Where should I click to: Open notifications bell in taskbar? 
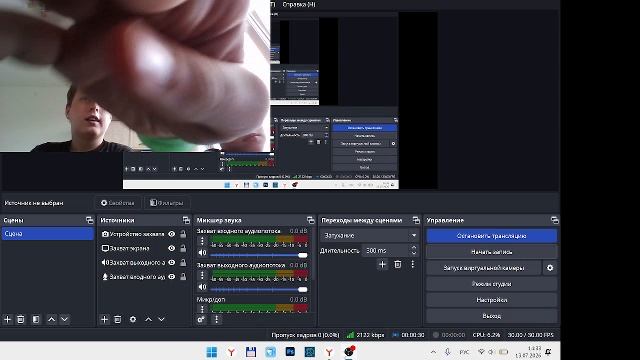(x=548, y=352)
